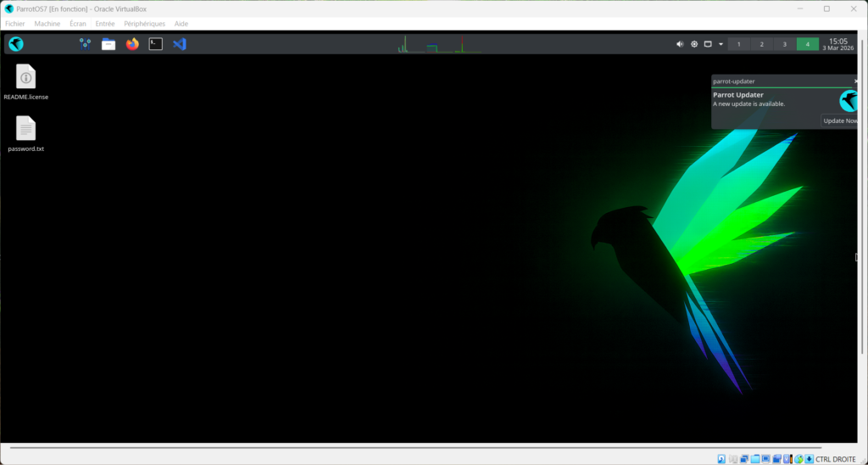
Task: Open the control center mixer icon
Action: pyautogui.click(x=85, y=44)
